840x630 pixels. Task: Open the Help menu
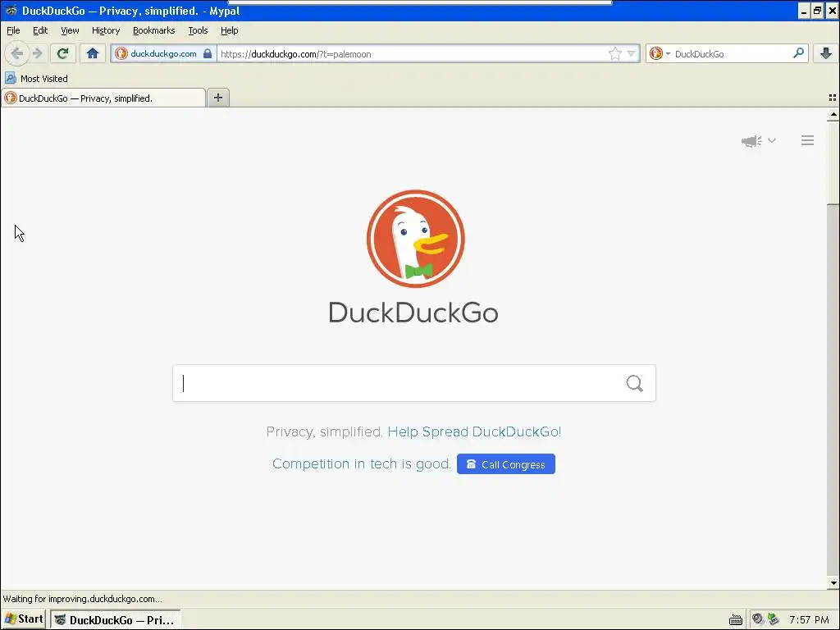point(230,30)
